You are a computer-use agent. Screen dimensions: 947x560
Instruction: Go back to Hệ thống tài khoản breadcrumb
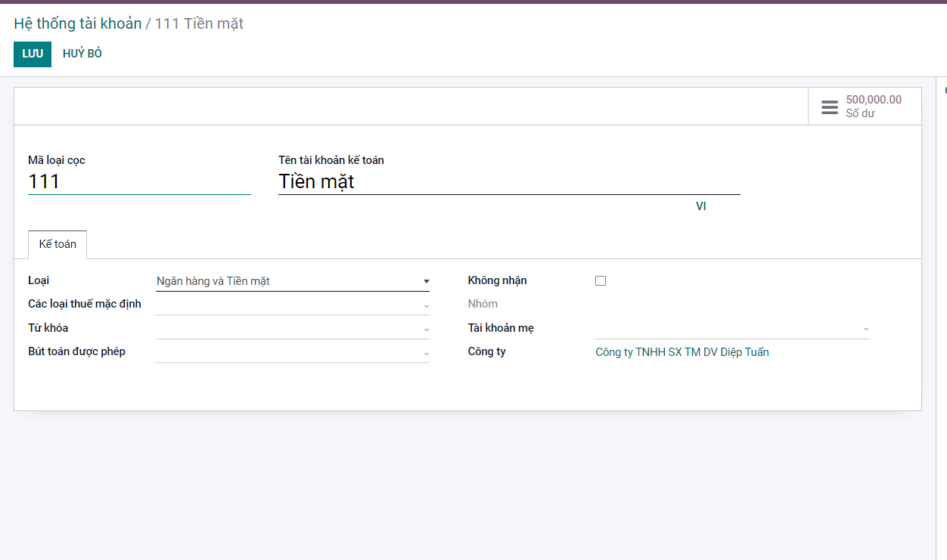77,23
